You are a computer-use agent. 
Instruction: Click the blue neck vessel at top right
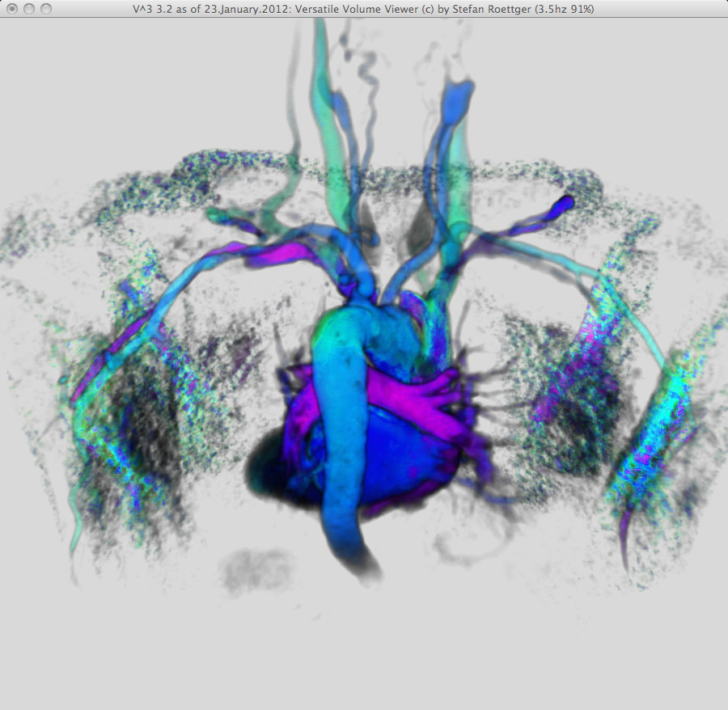coord(453,113)
